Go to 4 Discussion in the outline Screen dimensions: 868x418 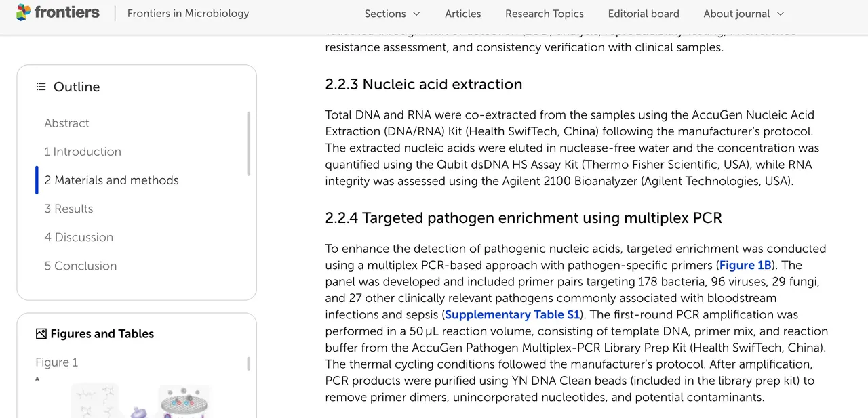tap(79, 237)
